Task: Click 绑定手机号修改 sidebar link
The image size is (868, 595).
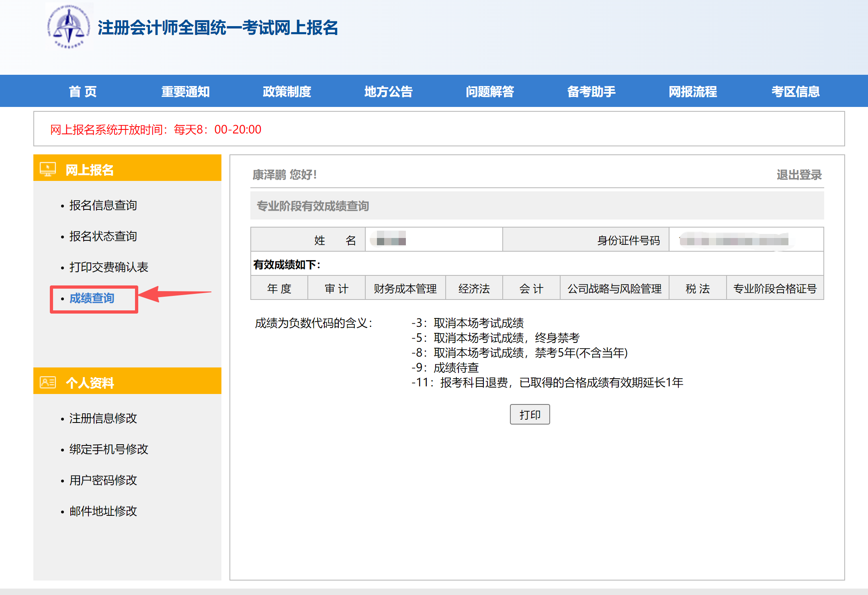Action: pyautogui.click(x=108, y=449)
